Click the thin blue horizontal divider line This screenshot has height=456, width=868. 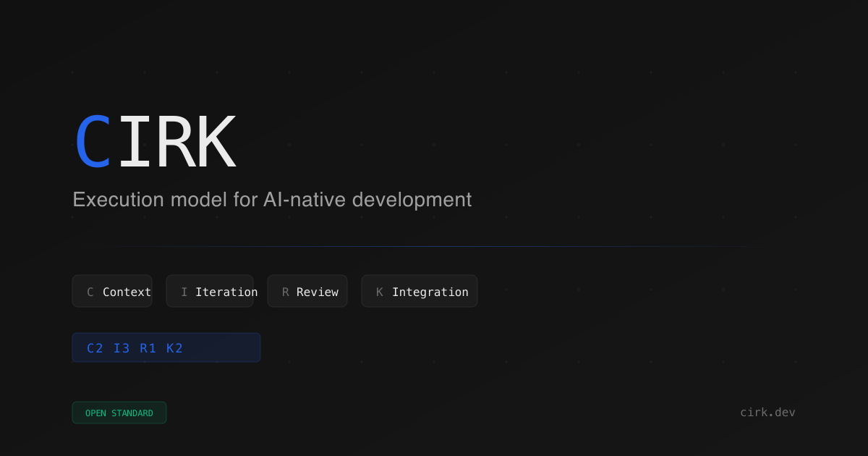click(x=434, y=247)
